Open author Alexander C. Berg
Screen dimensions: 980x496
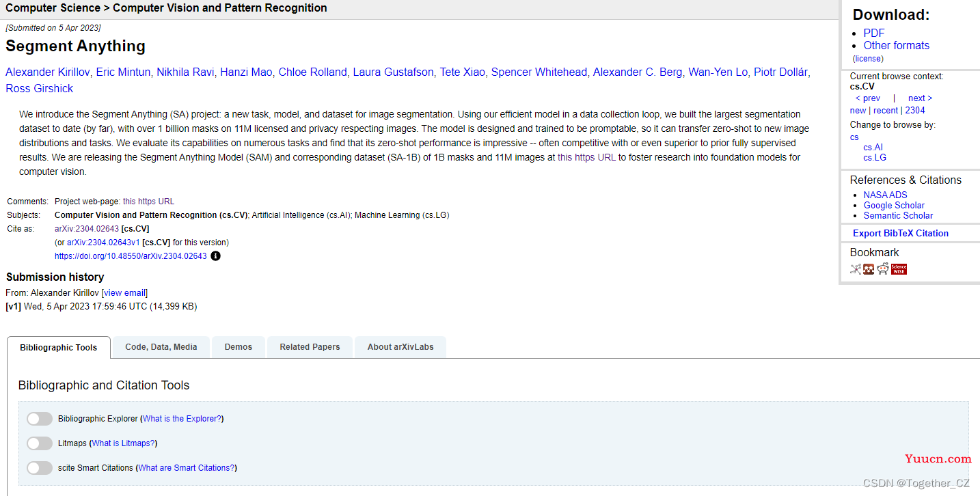coord(637,72)
